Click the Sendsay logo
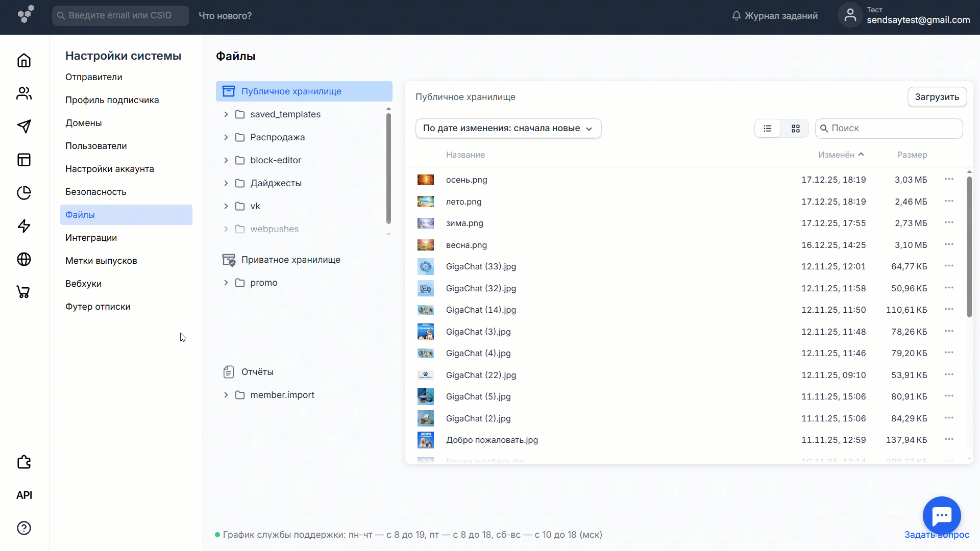The height and width of the screenshot is (551, 980). point(26,14)
